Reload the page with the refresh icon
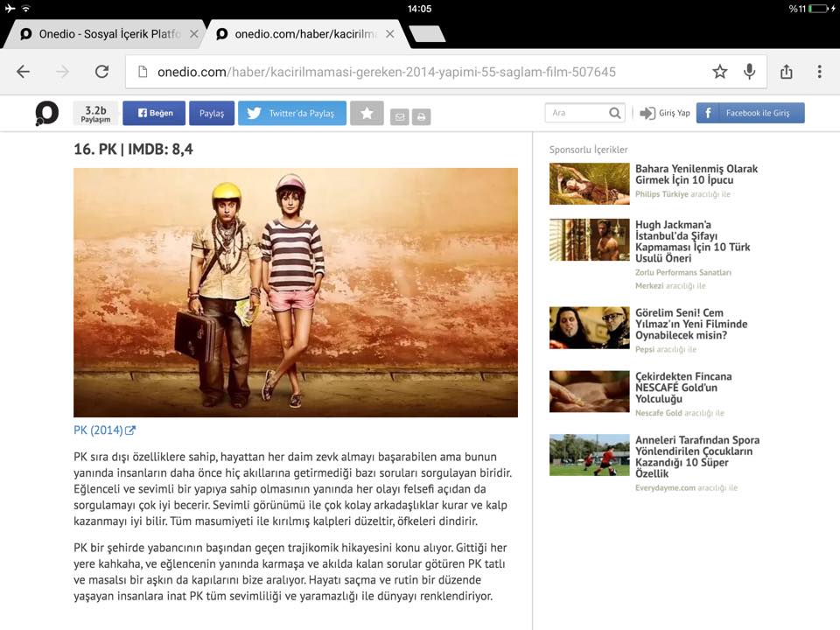Viewport: 840px width, 630px height. 101,72
